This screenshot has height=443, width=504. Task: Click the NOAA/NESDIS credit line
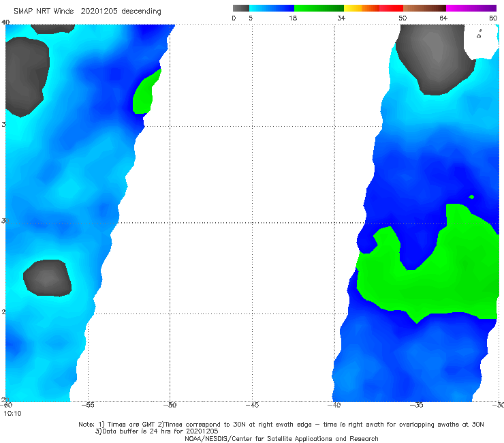pyautogui.click(x=281, y=439)
